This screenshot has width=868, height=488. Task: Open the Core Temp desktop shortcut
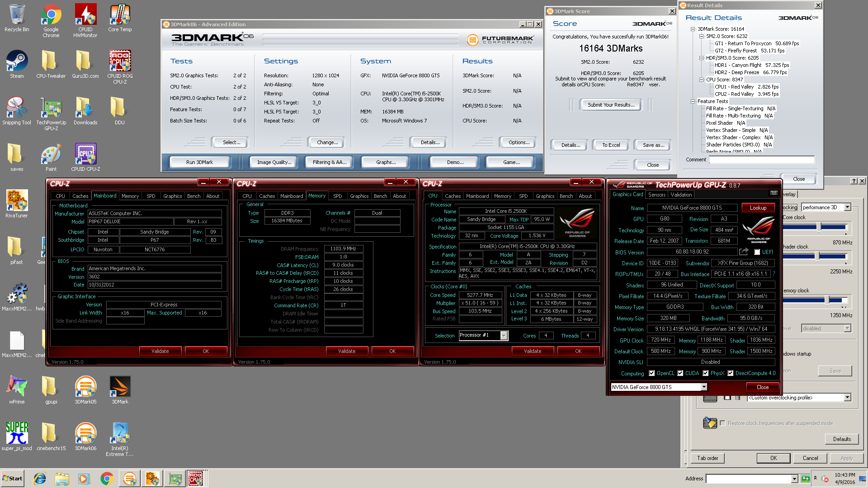click(120, 18)
